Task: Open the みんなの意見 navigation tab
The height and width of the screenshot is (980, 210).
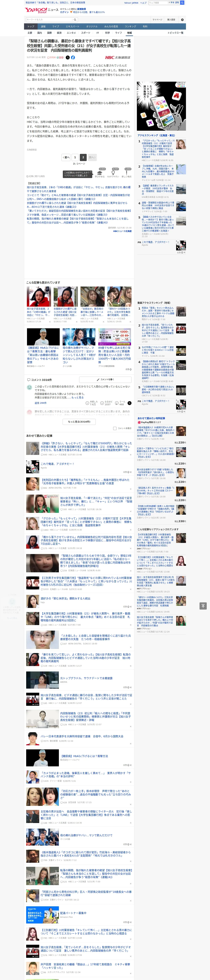Action: pyautogui.click(x=111, y=27)
